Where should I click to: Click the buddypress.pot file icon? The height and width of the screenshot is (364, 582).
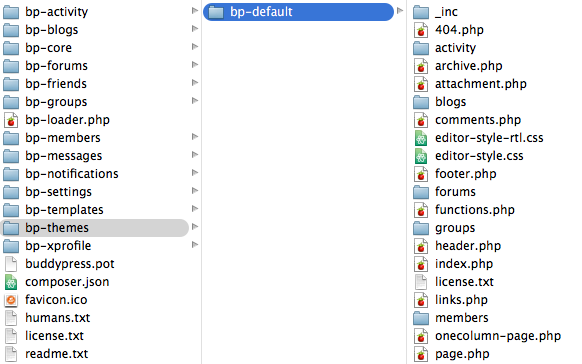(x=11, y=264)
